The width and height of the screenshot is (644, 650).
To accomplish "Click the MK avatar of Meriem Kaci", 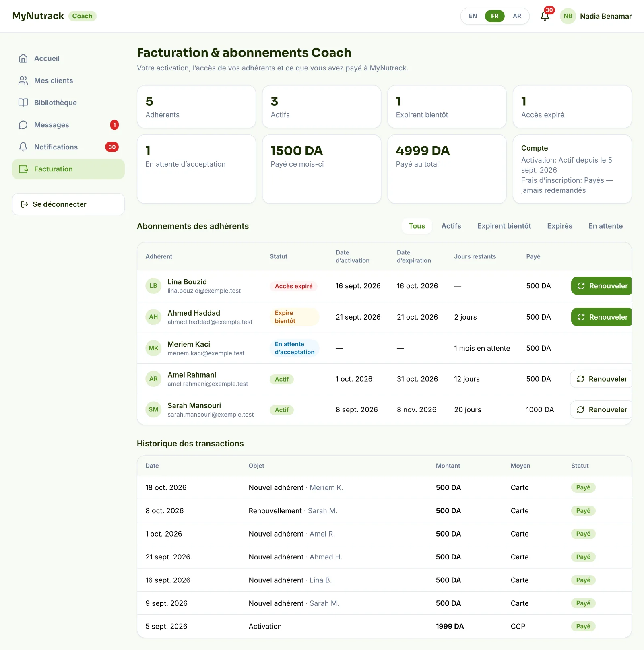I will coord(153,348).
